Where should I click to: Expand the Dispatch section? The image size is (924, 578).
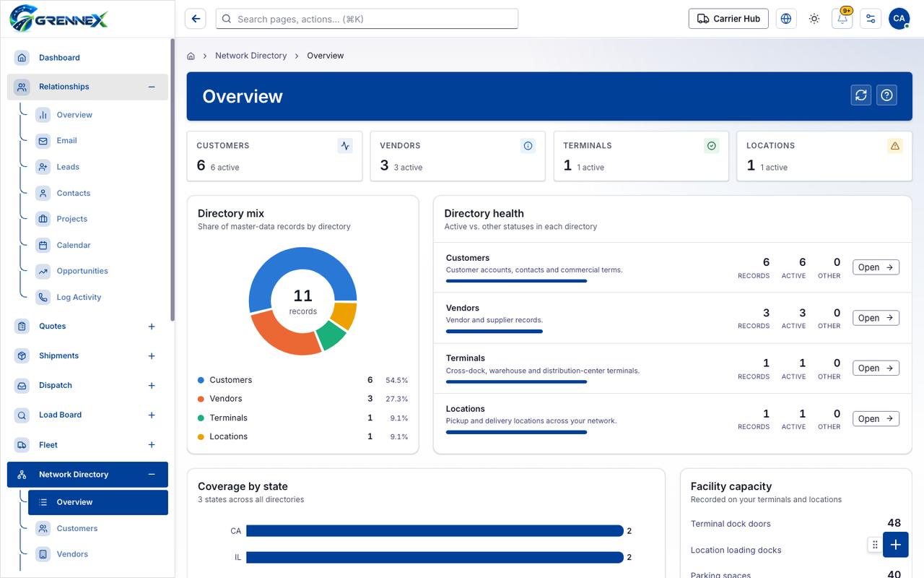(152, 386)
